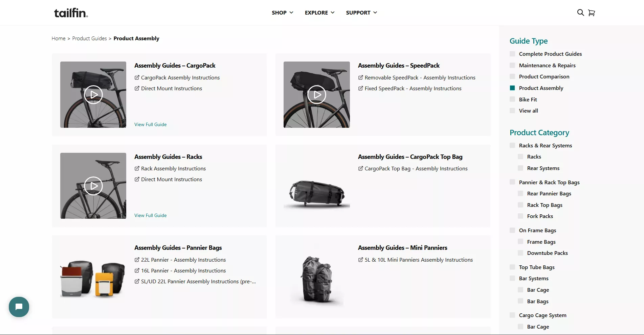Screen dimensions: 644x335
Task: Expand the Support dropdown menu
Action: click(x=361, y=13)
